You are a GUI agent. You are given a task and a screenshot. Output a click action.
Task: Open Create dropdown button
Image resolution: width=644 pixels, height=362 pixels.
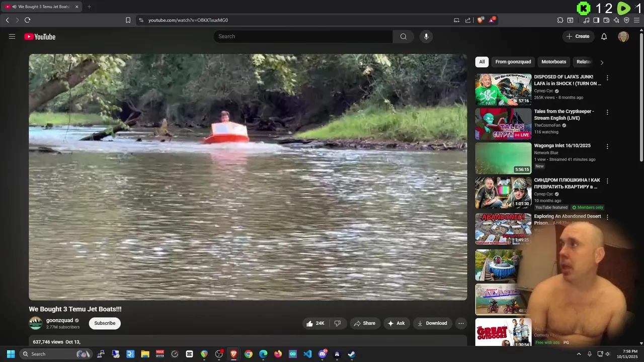[x=578, y=36]
